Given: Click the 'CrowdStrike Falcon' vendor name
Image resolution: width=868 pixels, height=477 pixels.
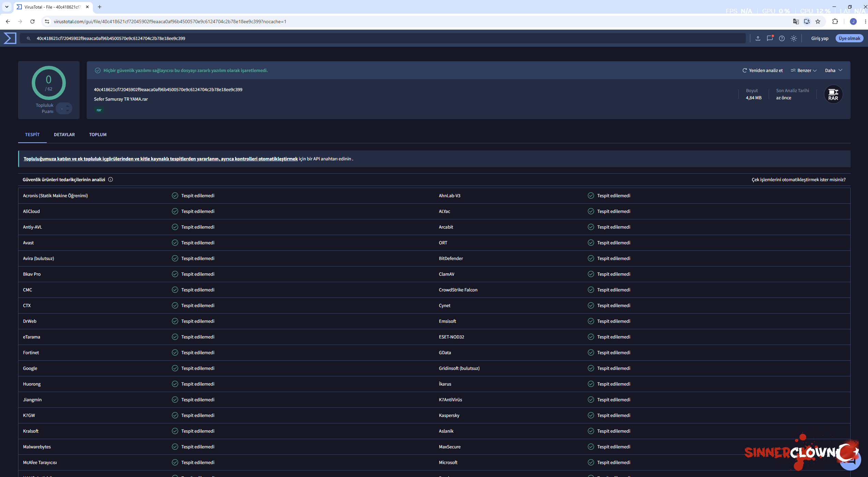Looking at the screenshot, I should pos(458,290).
